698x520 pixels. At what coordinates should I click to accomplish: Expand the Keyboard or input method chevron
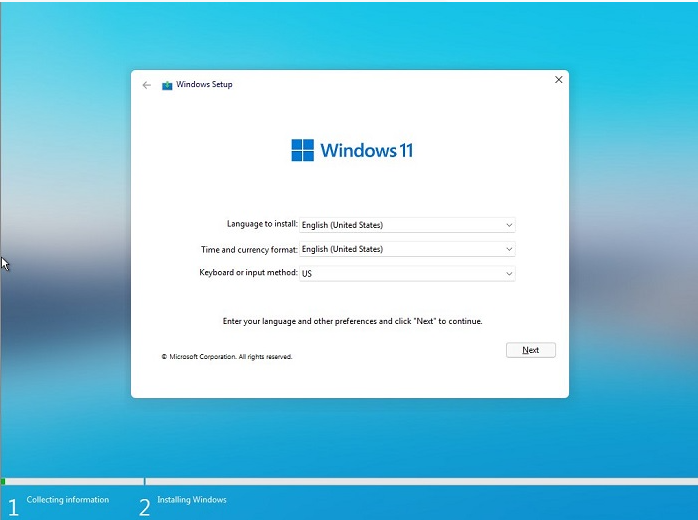pyautogui.click(x=509, y=273)
